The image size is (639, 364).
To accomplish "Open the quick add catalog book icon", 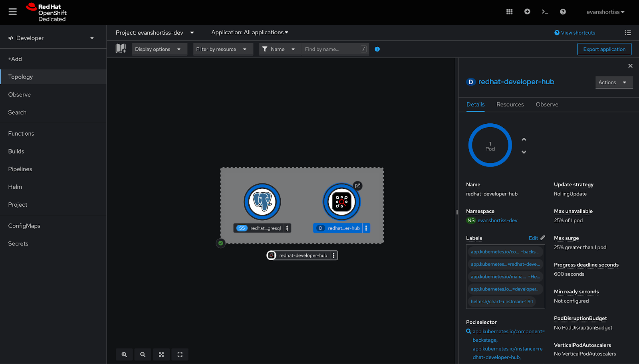I will [x=121, y=49].
